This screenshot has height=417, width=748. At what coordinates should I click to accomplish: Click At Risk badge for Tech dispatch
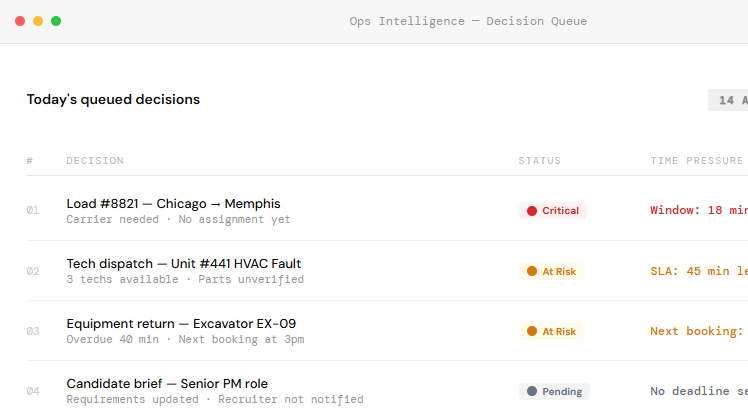pyautogui.click(x=552, y=271)
